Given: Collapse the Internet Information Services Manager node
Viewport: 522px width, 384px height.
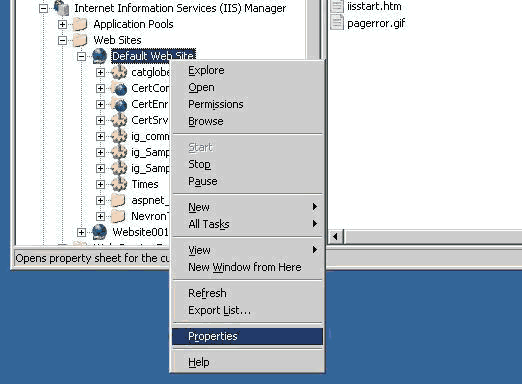Looking at the screenshot, I should (43, 8).
